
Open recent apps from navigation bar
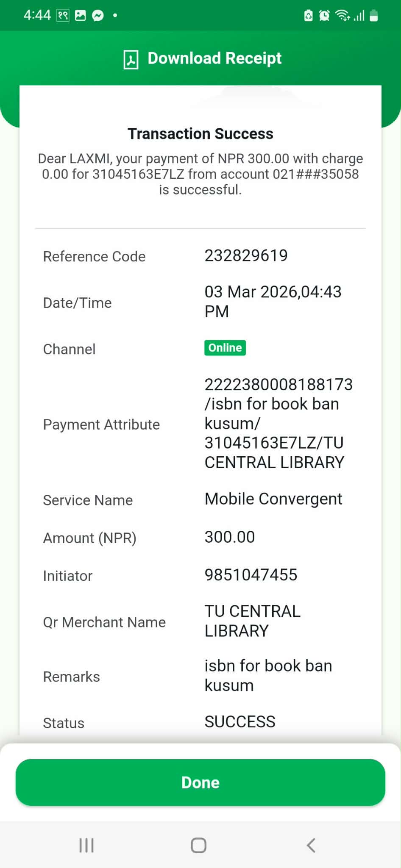tap(86, 845)
